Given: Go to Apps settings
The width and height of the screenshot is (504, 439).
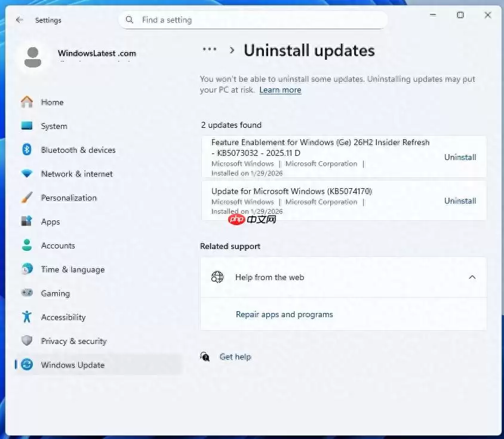Looking at the screenshot, I should (x=99, y=222).
